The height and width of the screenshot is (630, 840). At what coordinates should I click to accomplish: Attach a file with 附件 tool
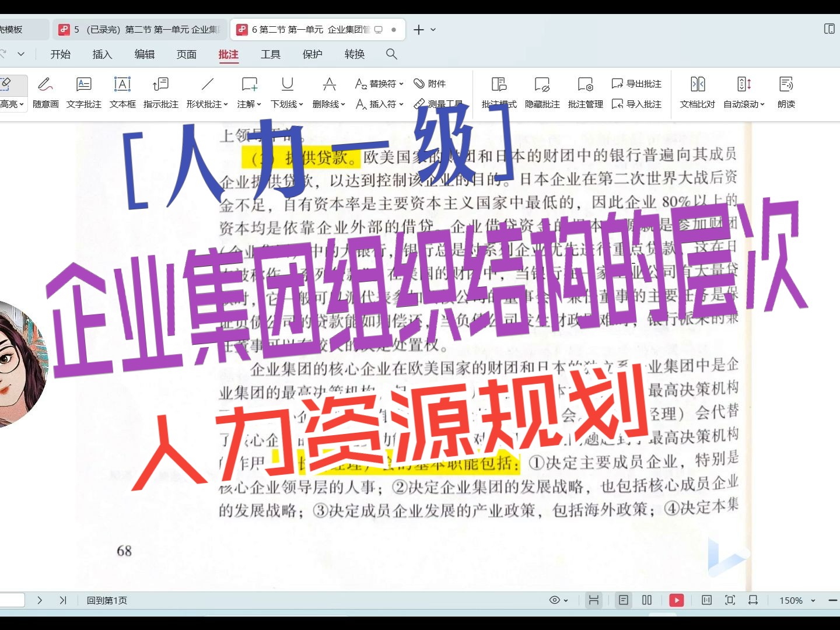coord(430,83)
